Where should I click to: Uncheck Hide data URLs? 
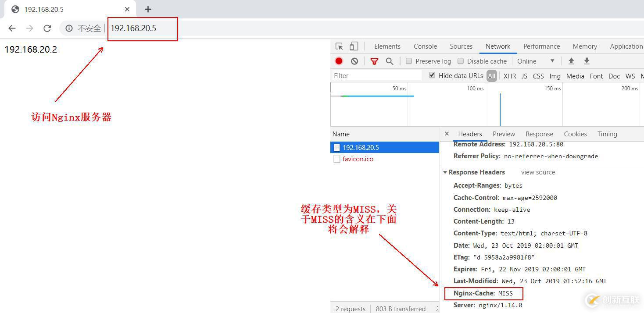(432, 75)
